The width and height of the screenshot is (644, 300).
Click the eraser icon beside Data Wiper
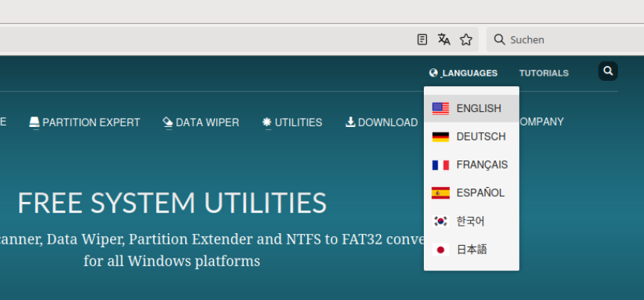click(167, 123)
